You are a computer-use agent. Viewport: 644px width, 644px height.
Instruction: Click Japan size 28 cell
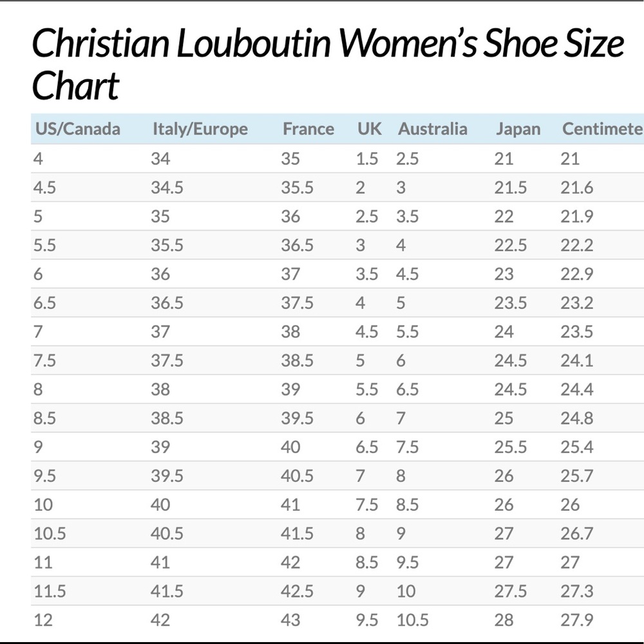pyautogui.click(x=504, y=620)
